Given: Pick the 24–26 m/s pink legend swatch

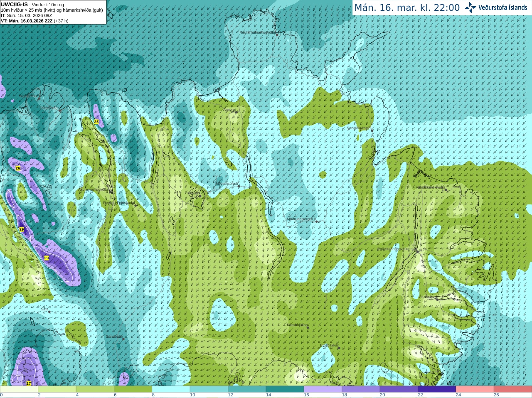Looking at the screenshot, I should click(x=475, y=389).
